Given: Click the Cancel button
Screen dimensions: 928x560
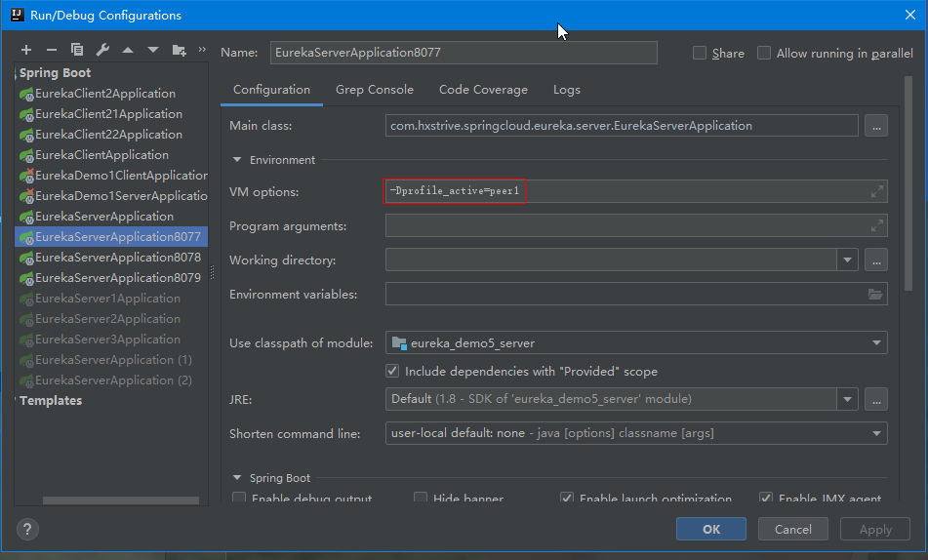Looking at the screenshot, I should pos(793,529).
